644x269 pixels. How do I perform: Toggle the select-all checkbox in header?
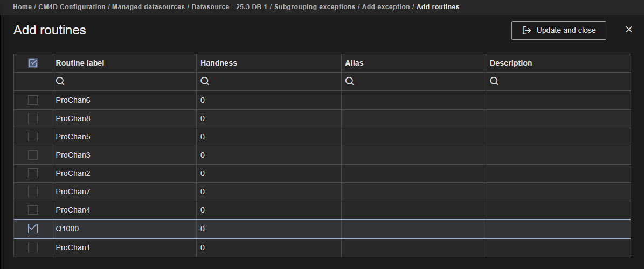pyautogui.click(x=33, y=63)
